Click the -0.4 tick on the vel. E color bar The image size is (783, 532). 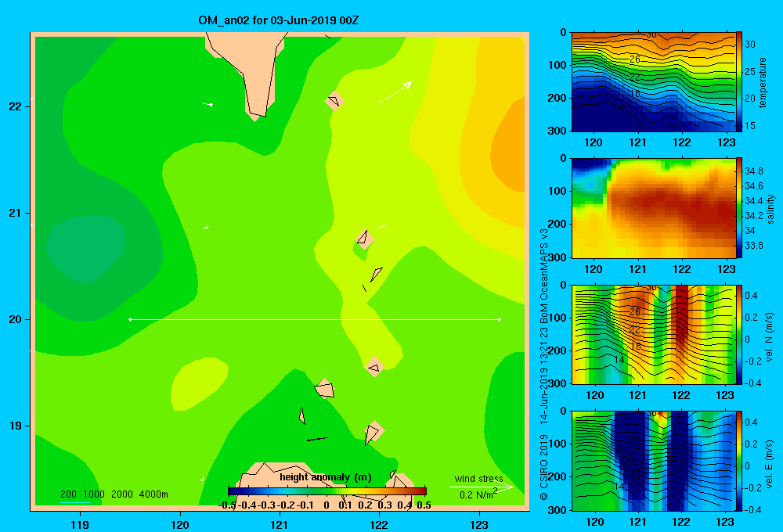point(752,509)
